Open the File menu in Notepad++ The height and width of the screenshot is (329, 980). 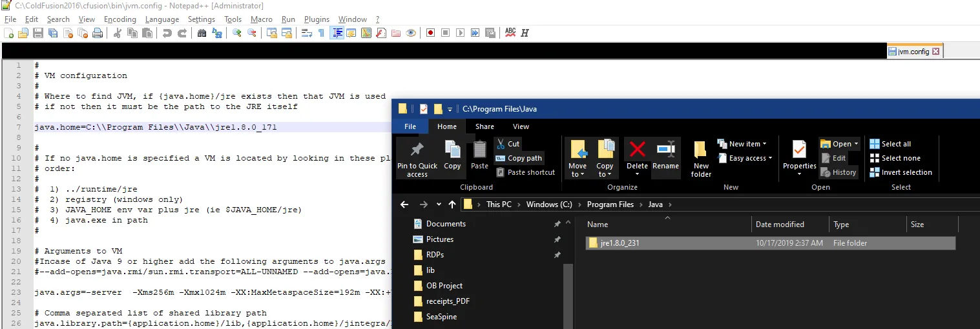pyautogui.click(x=10, y=19)
